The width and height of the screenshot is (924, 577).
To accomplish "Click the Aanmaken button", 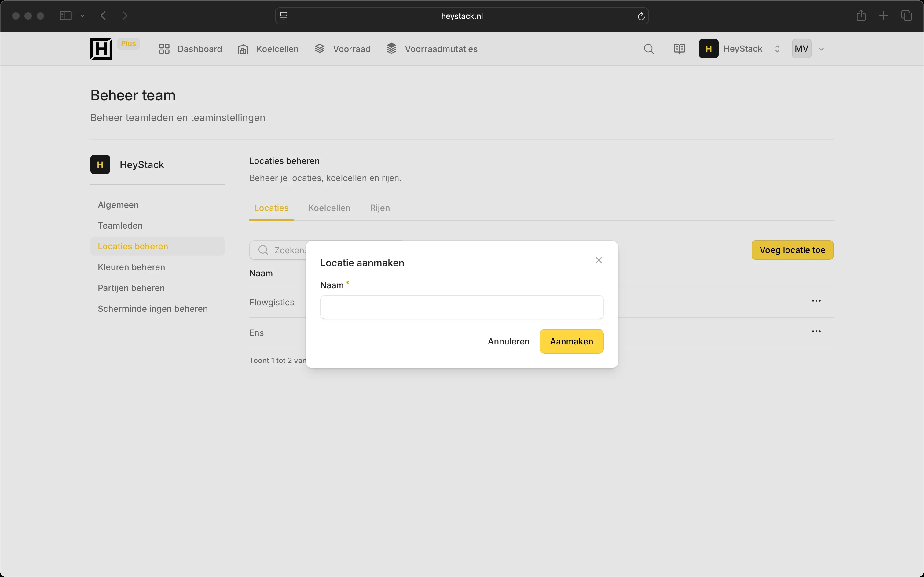I will coord(571,342).
